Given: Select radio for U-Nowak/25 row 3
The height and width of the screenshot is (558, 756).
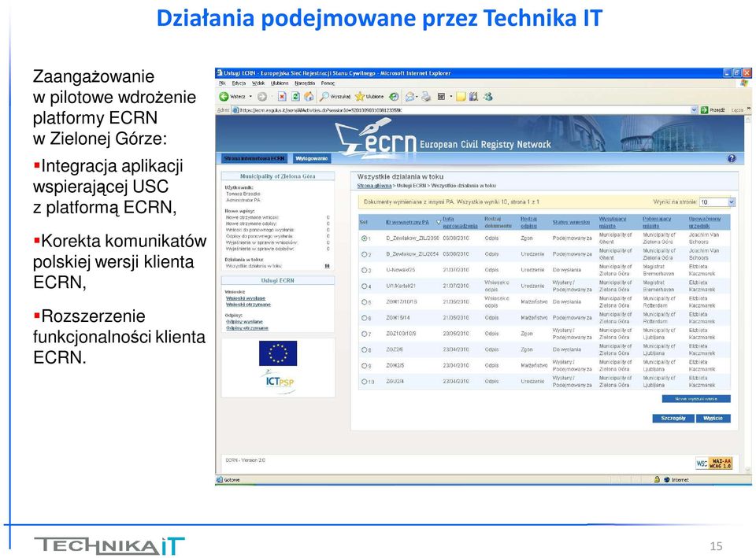Looking at the screenshot, I should tap(364, 270).
